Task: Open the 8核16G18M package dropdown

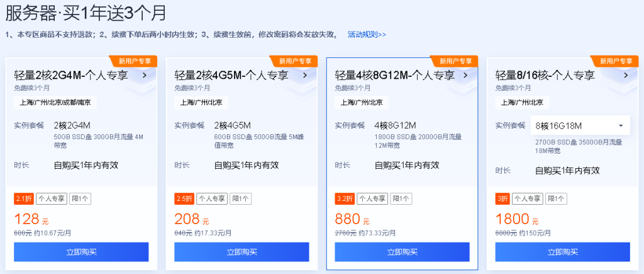Action: (x=579, y=125)
